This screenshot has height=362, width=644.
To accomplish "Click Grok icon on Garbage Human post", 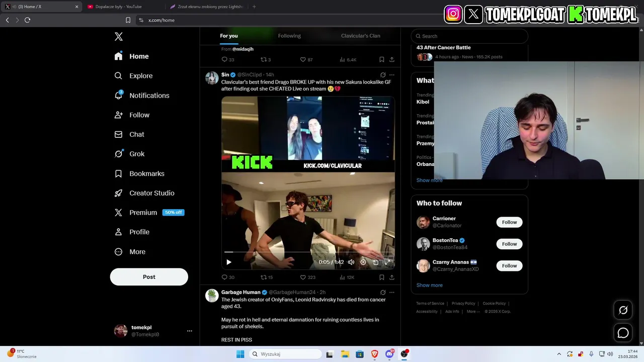I will point(383,292).
